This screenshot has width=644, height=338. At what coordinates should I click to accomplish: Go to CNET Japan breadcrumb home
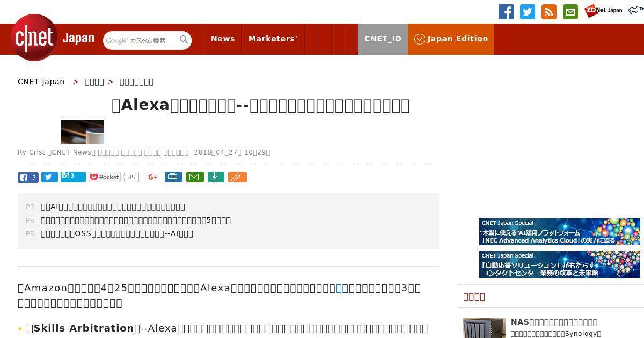pos(41,82)
